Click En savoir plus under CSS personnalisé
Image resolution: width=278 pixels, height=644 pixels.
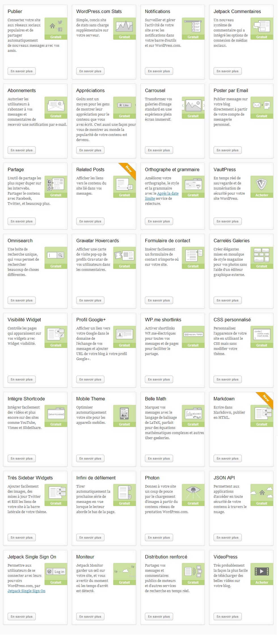tap(228, 379)
